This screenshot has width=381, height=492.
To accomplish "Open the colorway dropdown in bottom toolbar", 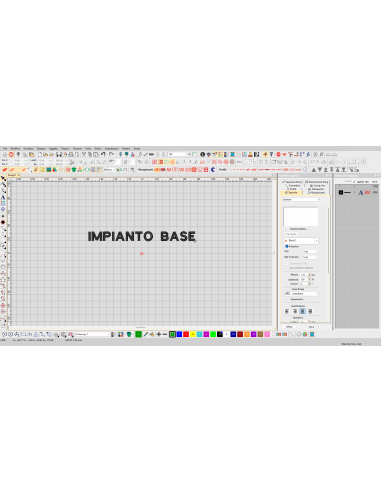I will click(93, 334).
